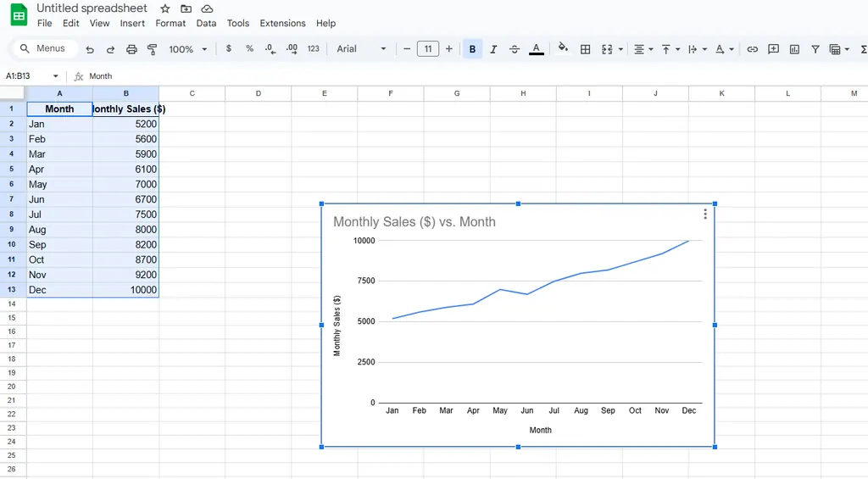Click the Format as currency button

click(229, 49)
